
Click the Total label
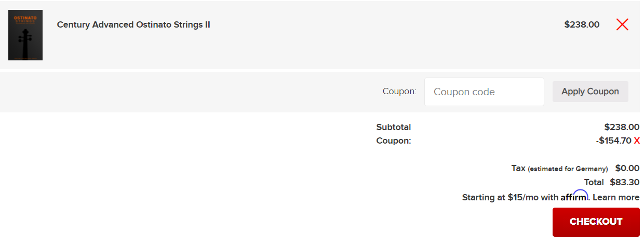coord(594,182)
